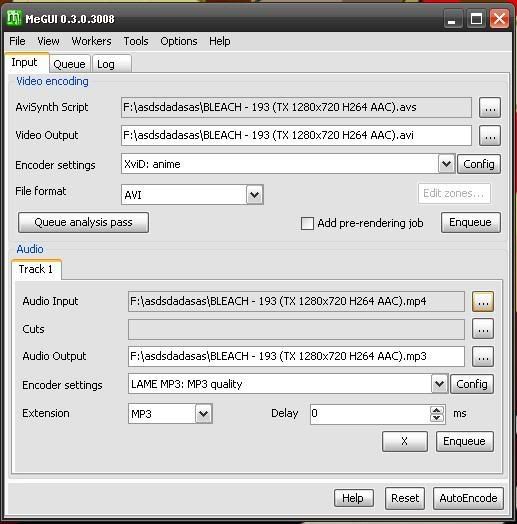517x524 pixels.
Task: Expand video Encoder settings XviD dropdown
Action: point(446,164)
